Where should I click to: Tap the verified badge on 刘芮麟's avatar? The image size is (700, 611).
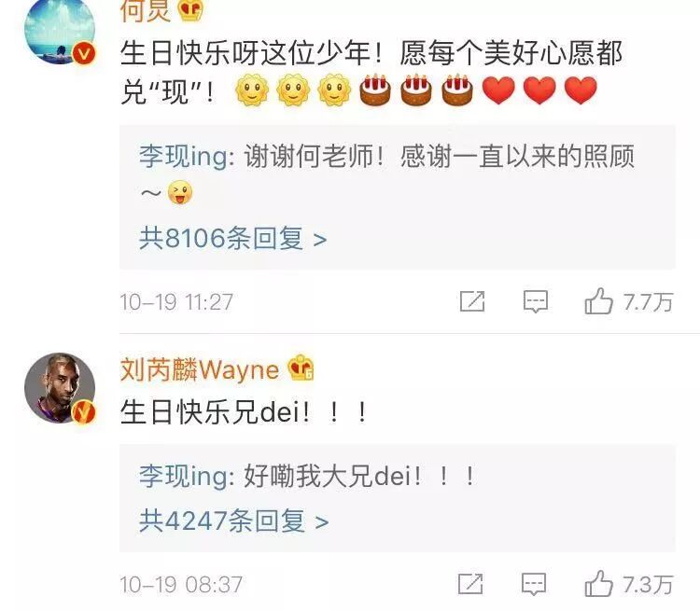click(x=84, y=411)
